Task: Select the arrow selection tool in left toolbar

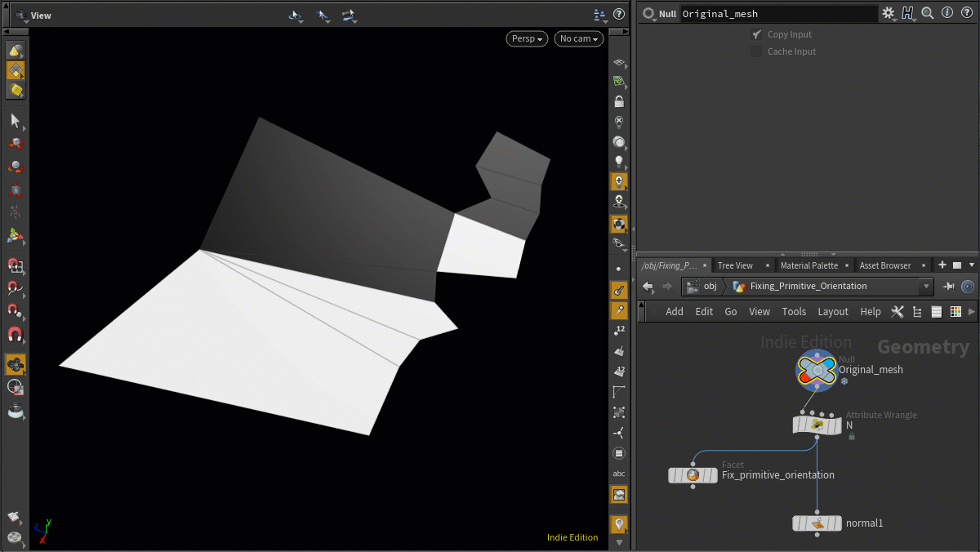Action: (x=15, y=121)
